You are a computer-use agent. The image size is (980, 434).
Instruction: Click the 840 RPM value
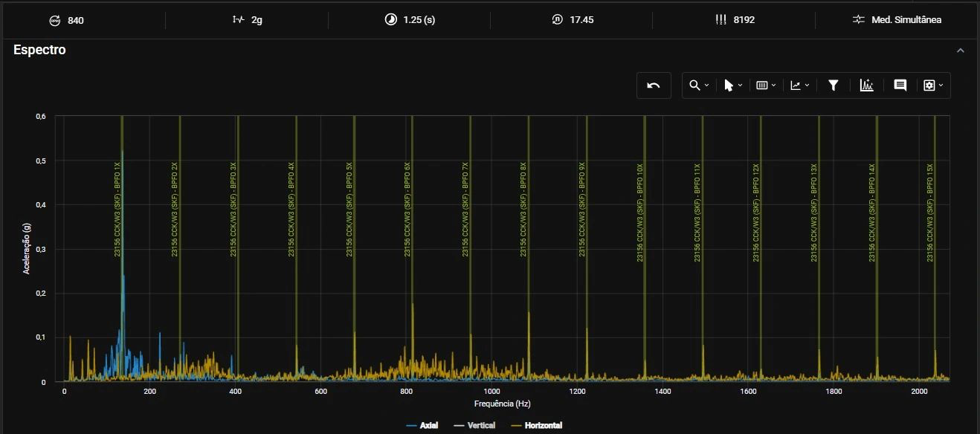point(76,20)
